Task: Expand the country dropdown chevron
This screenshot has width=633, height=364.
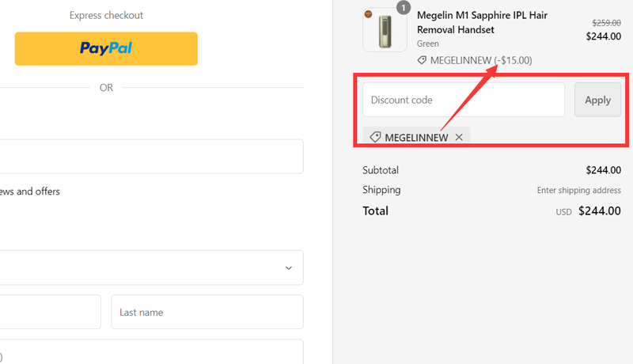Action: [289, 268]
